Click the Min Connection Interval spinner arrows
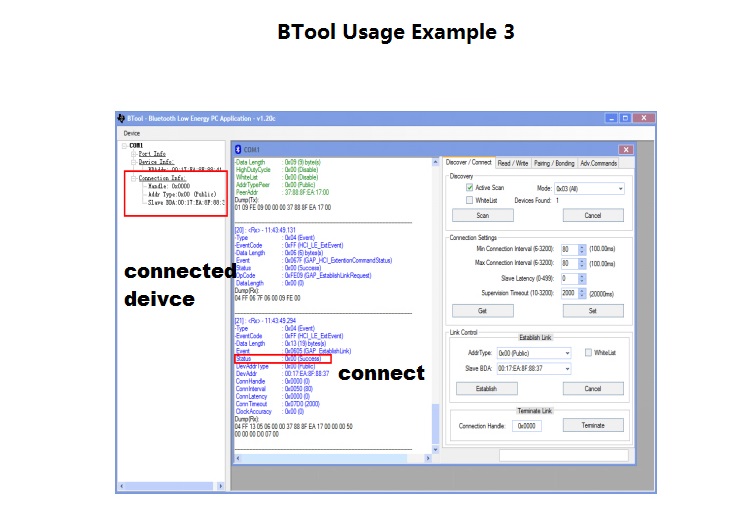This screenshot has width=750, height=529. (582, 249)
